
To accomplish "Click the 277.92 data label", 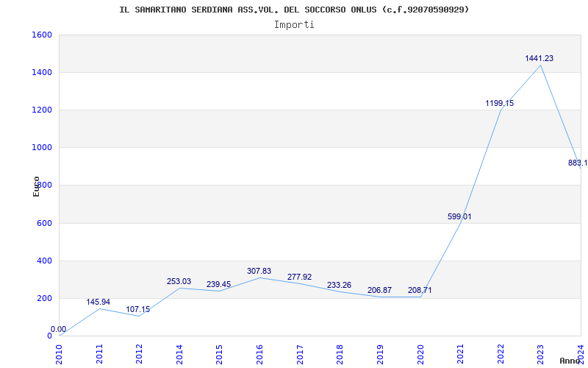I will click(300, 277).
